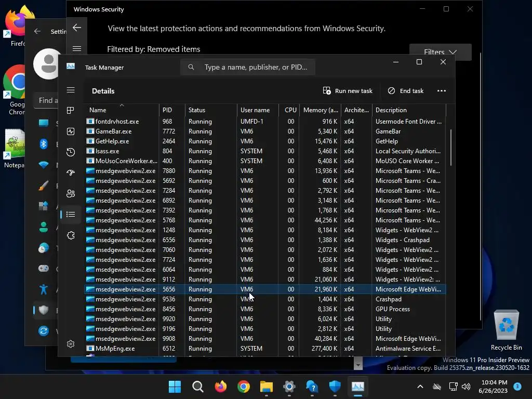Select GetHelp.exe process row
Image resolution: width=532 pixels, height=399 pixels.
pos(264,141)
